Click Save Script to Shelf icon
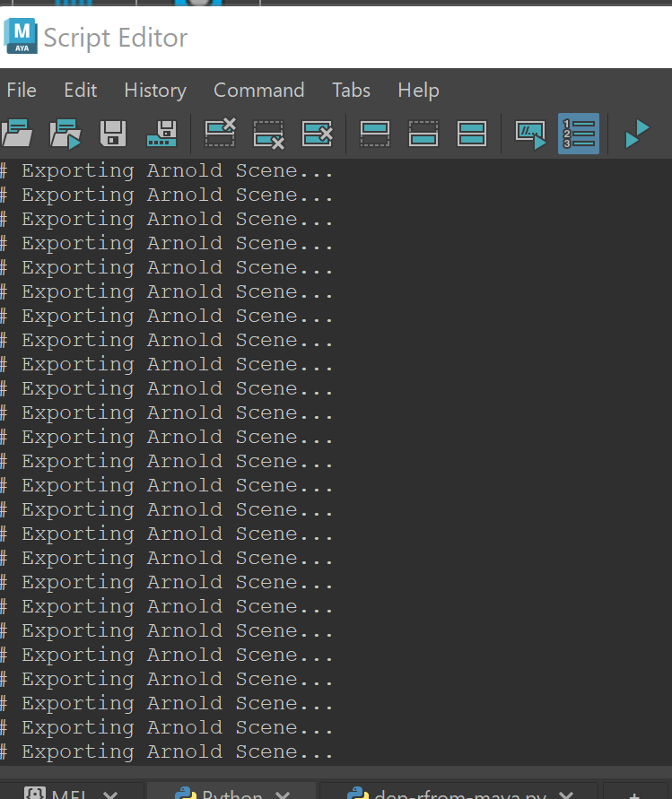672x799 pixels. pyautogui.click(x=162, y=134)
